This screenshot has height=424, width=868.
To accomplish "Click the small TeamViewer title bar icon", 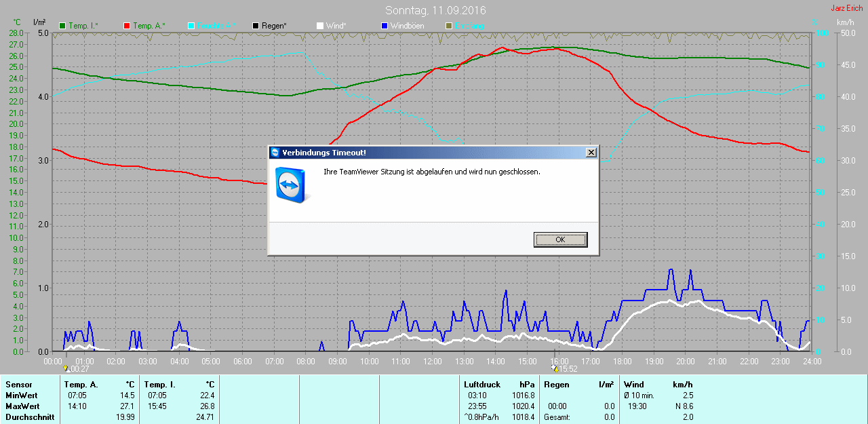I will coord(275,153).
